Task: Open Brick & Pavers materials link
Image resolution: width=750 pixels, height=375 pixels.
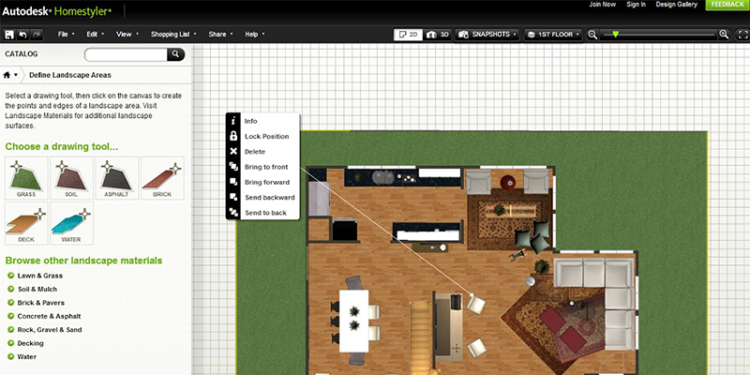Action: click(x=41, y=303)
